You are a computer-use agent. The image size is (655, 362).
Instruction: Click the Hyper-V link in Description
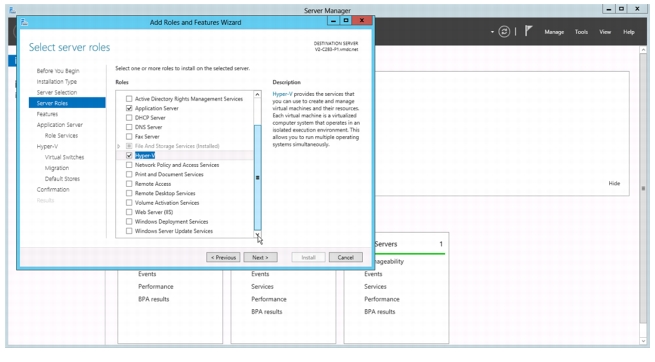point(282,94)
